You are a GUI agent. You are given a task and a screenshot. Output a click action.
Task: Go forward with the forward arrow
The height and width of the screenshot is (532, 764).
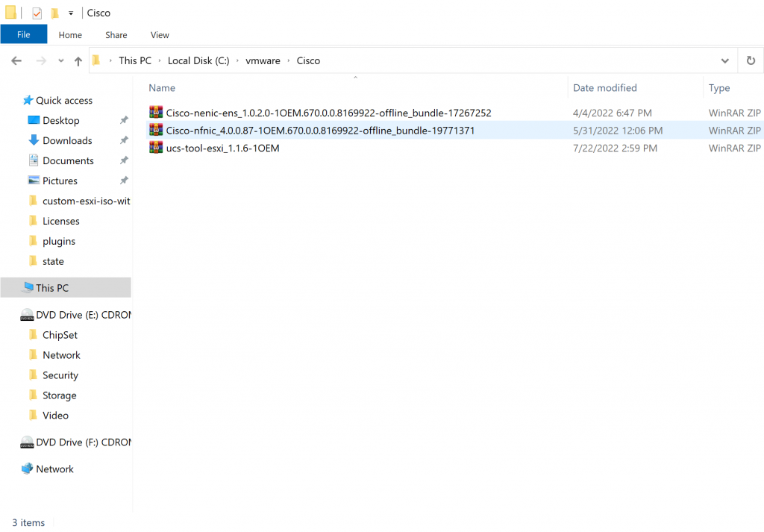(42, 61)
